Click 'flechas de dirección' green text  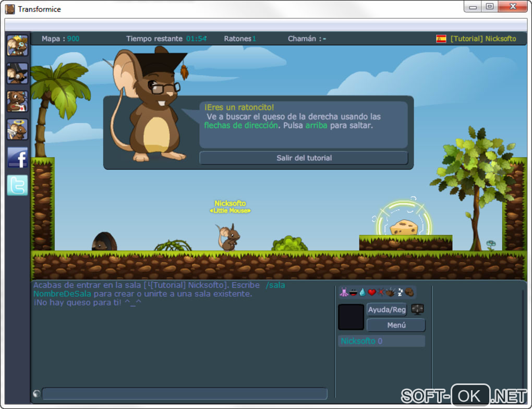coord(241,126)
